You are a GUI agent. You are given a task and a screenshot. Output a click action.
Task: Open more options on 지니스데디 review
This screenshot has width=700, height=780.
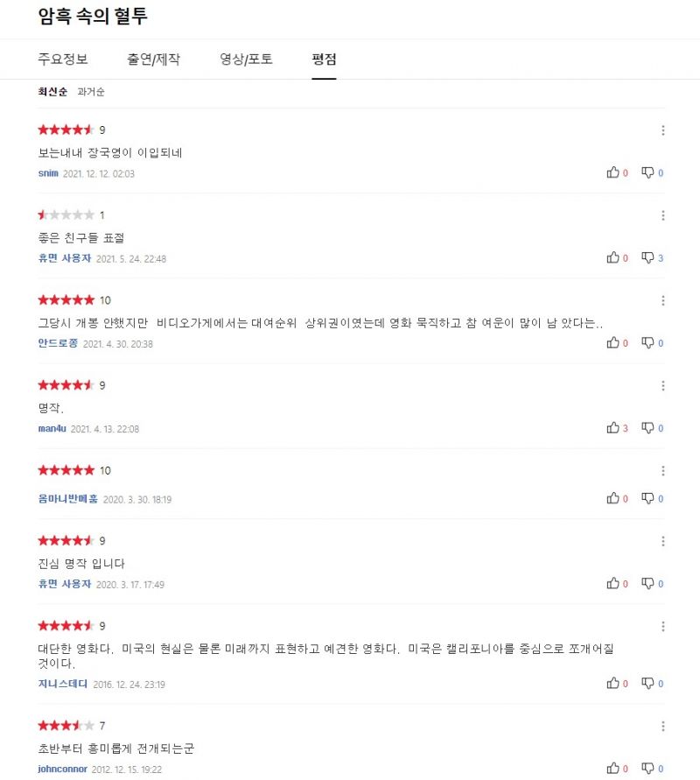662,626
